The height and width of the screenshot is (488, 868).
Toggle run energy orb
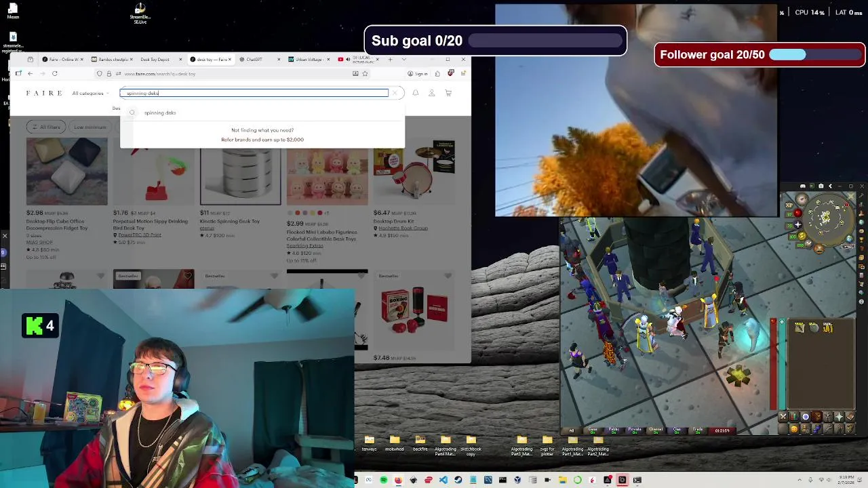pos(802,236)
